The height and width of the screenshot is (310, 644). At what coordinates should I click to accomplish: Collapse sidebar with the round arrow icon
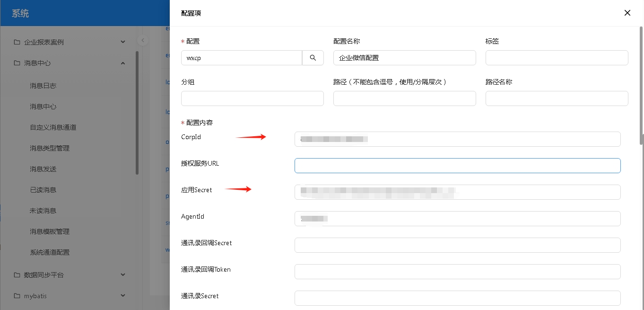point(142,40)
